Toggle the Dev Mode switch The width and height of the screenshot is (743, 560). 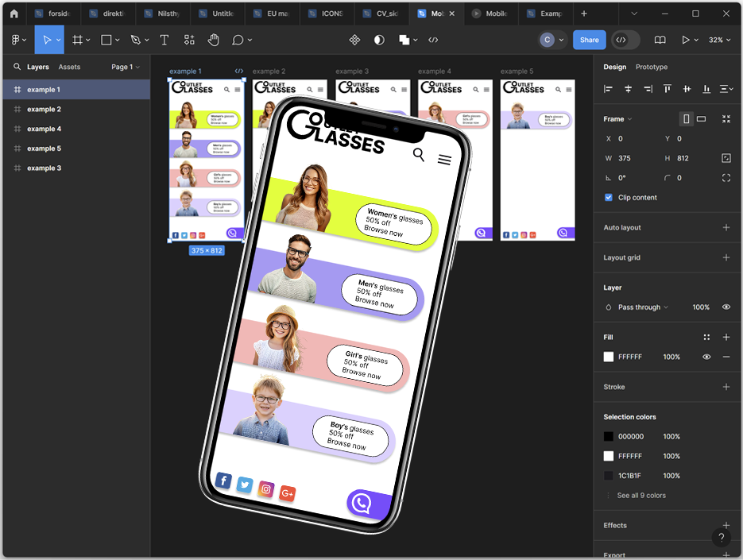pyautogui.click(x=625, y=40)
